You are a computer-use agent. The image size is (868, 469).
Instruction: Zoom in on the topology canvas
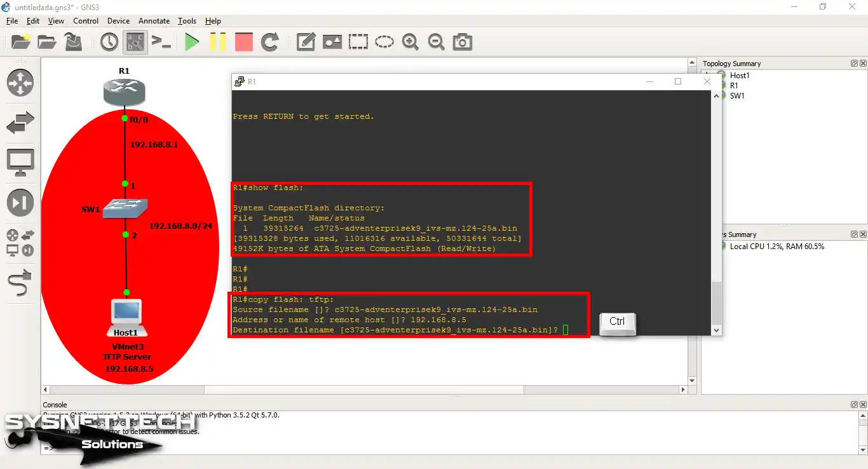click(x=410, y=42)
